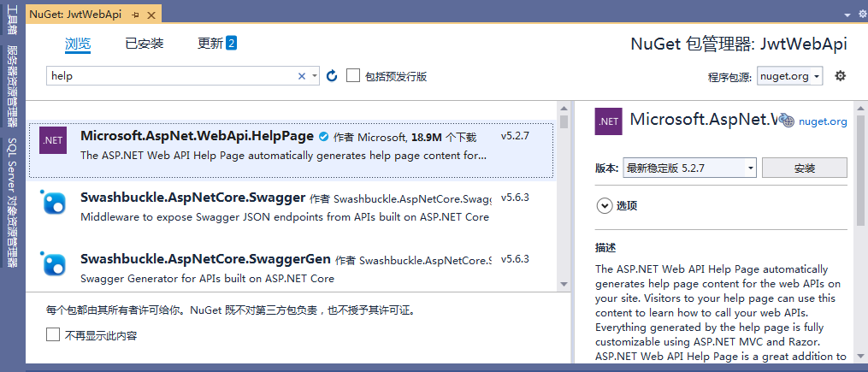
Task: Open the document tab list dropdown arrow
Action: [x=847, y=15]
